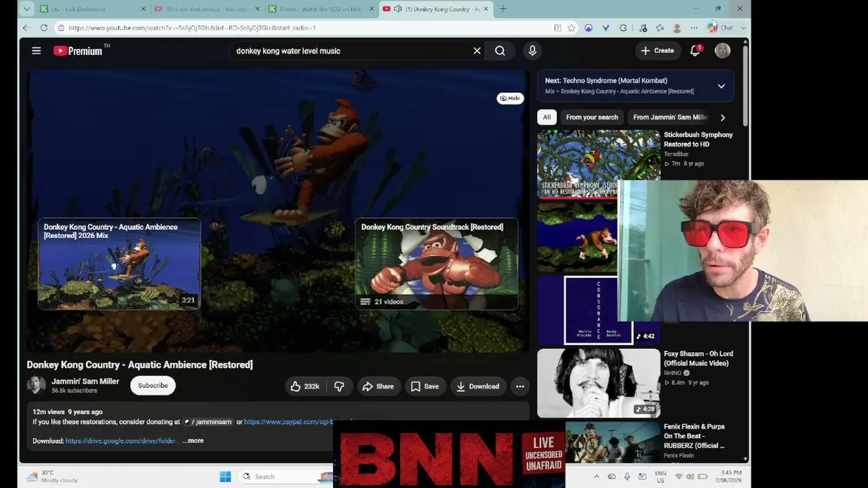Hide the end screen suggestions
The height and width of the screenshot is (488, 868).
tap(511, 98)
